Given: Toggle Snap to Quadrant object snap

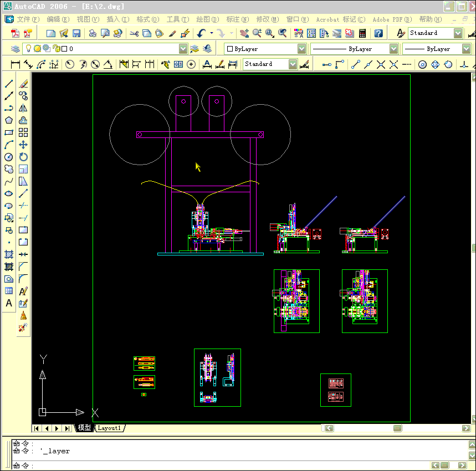Looking at the screenshot, I should (436, 64).
